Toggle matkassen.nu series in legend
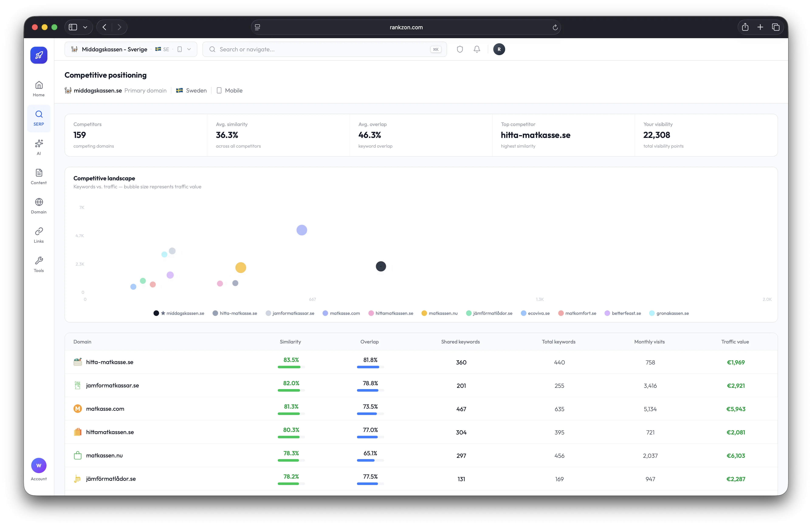 pos(440,313)
